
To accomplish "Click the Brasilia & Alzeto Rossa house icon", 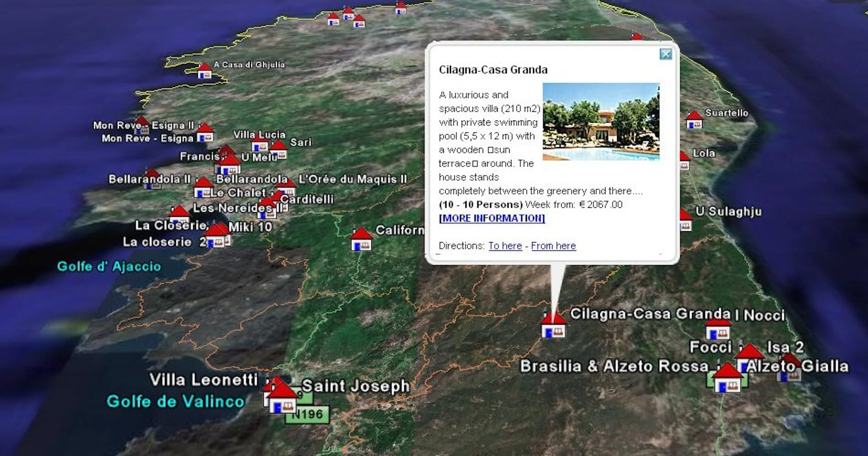I will (x=727, y=378).
